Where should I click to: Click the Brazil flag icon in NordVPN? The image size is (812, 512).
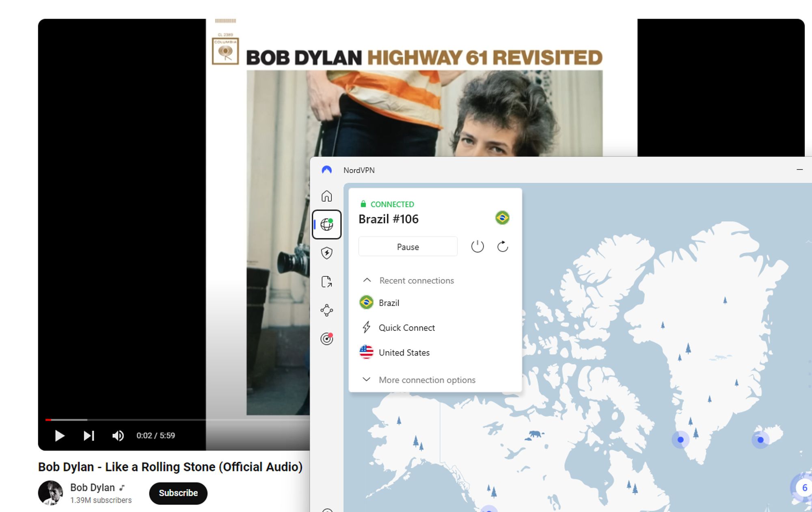367,303
